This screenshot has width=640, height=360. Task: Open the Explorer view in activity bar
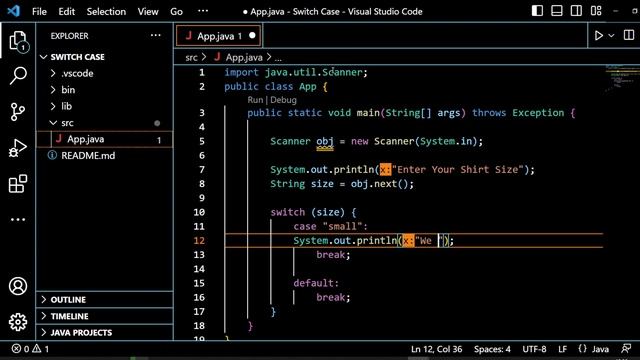[18, 41]
